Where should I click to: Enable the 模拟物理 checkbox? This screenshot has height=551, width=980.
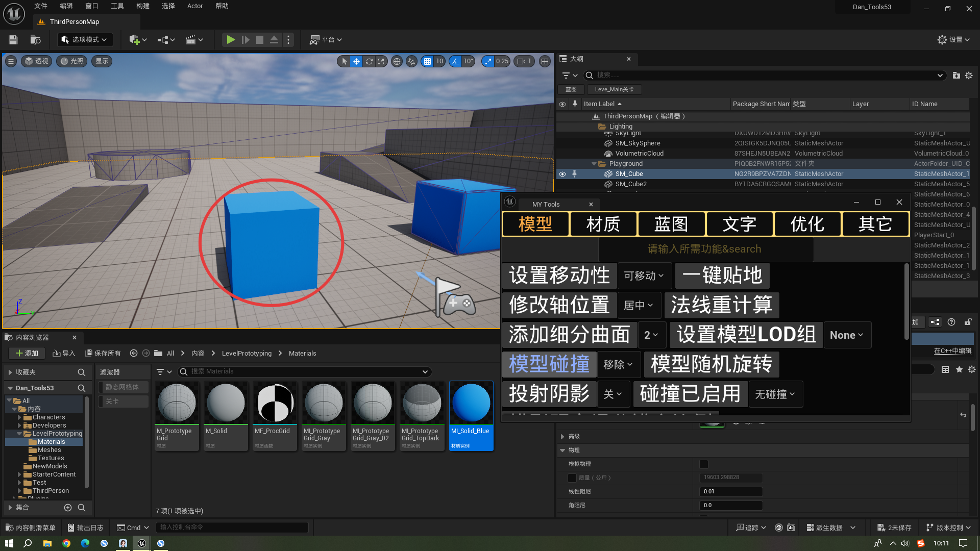click(x=704, y=464)
